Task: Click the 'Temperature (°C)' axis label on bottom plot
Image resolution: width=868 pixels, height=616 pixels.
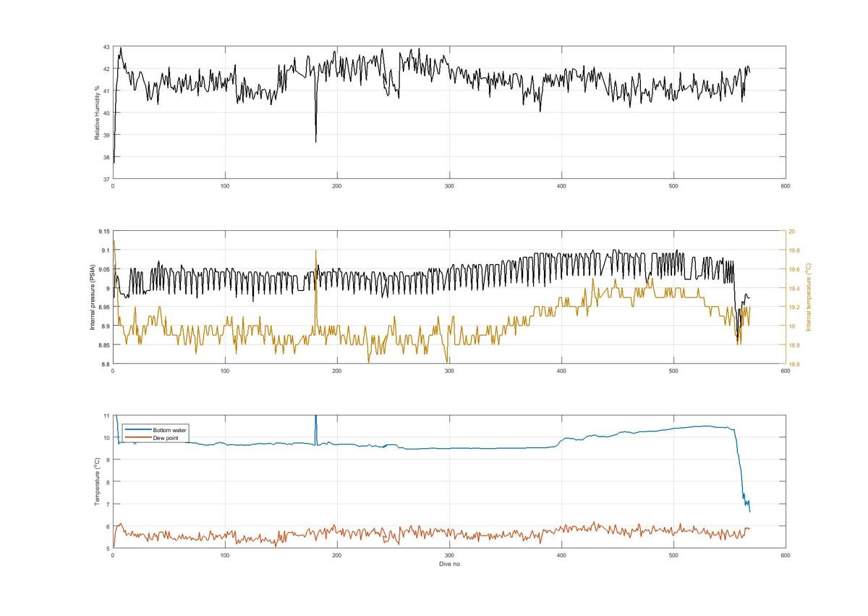Action: pyautogui.click(x=96, y=481)
